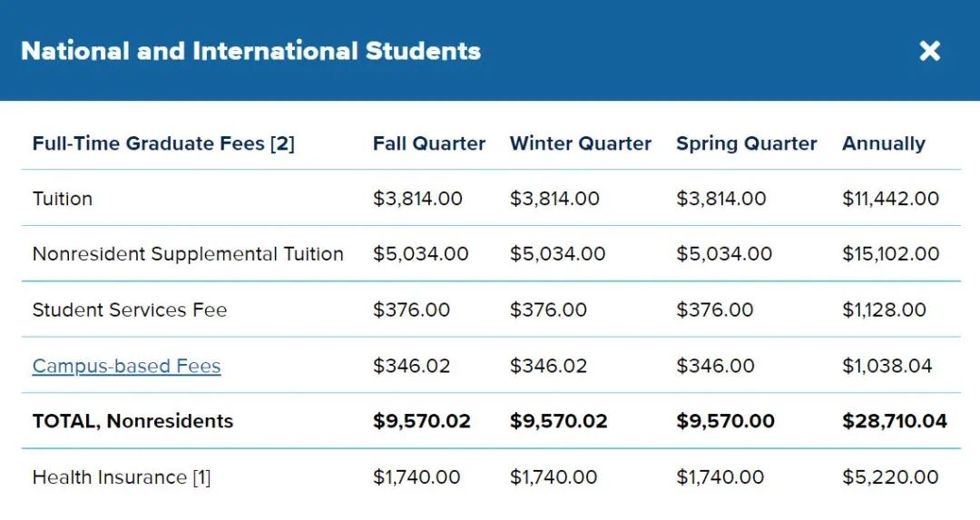The height and width of the screenshot is (520, 980).
Task: Select annual nonresident supplemental $15,102.00
Action: (890, 254)
